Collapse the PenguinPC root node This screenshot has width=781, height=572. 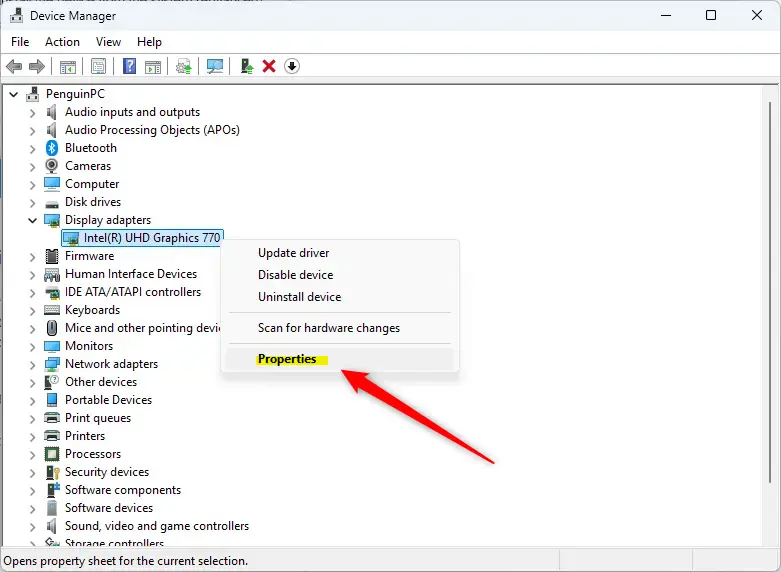13,94
